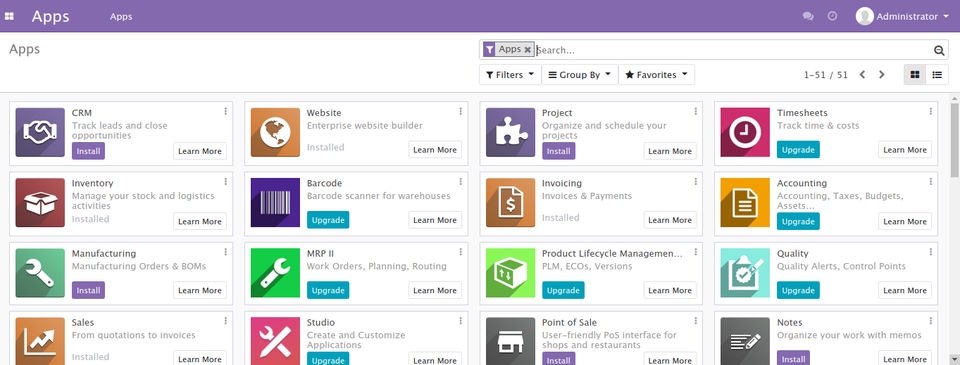Open the CRM card options menu
960x365 pixels.
(x=225, y=111)
